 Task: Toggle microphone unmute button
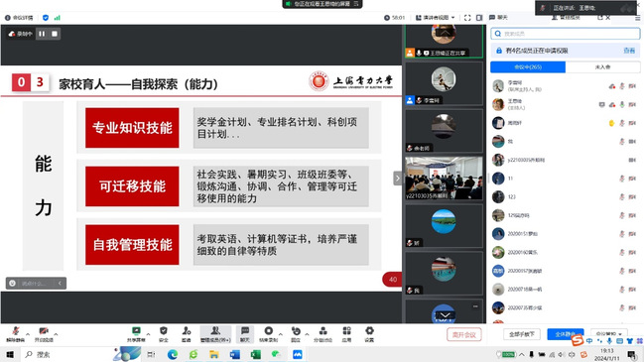point(15,333)
